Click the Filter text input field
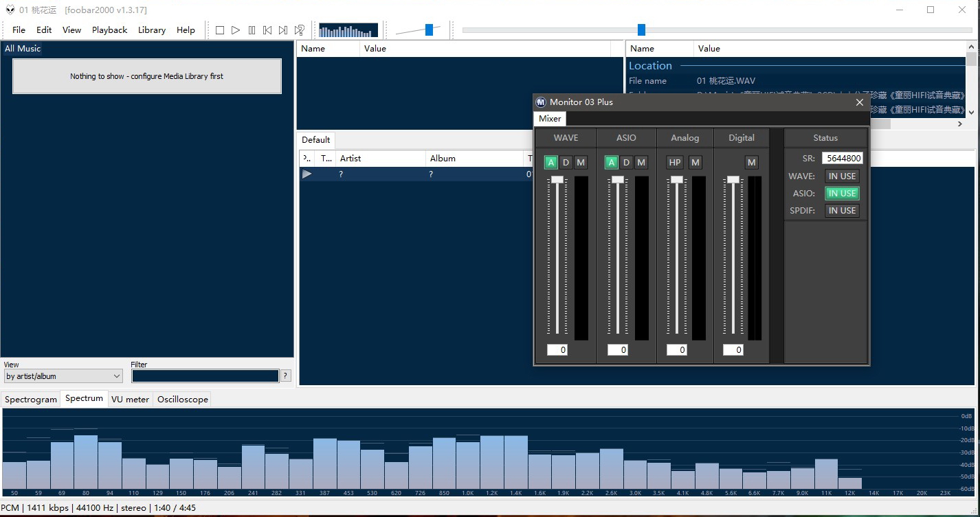This screenshot has height=517, width=980. [x=205, y=376]
